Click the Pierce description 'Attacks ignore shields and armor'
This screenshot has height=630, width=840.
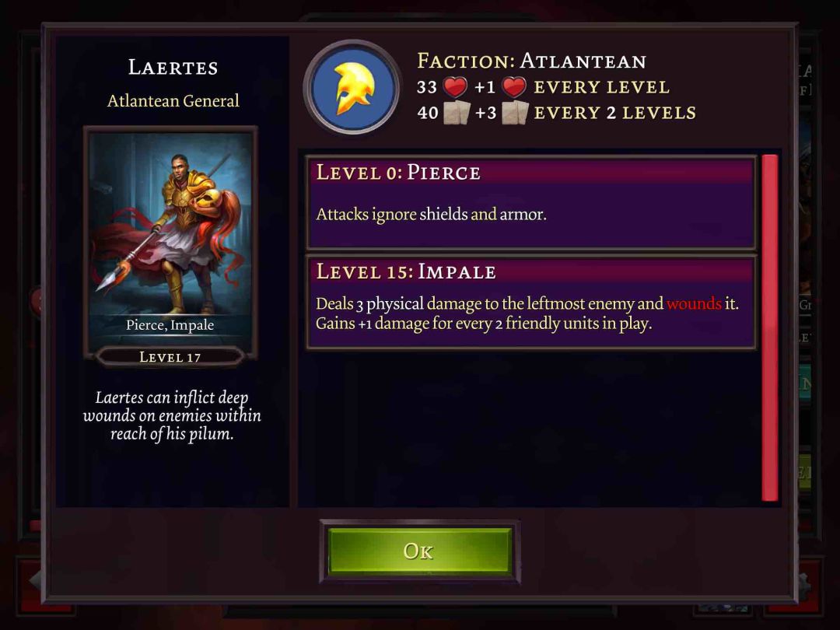click(x=431, y=215)
